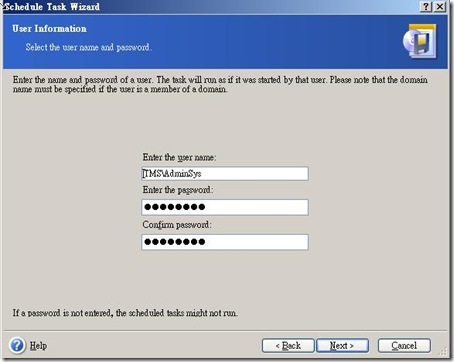
Task: Click the resize grip in the window corner
Action: 443,352
